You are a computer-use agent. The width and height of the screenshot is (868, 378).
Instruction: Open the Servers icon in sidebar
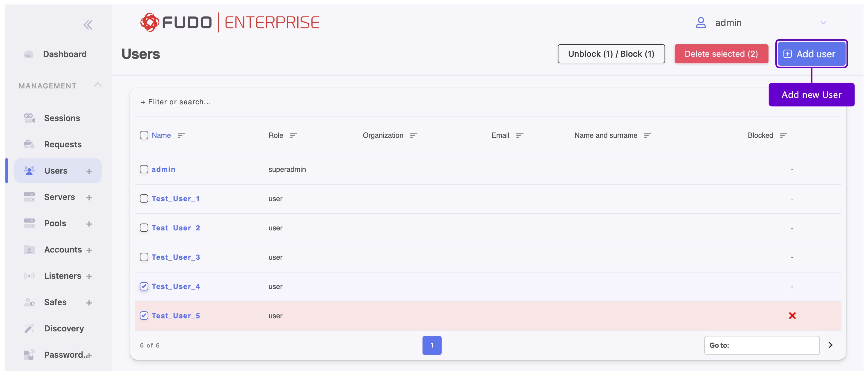tap(29, 197)
